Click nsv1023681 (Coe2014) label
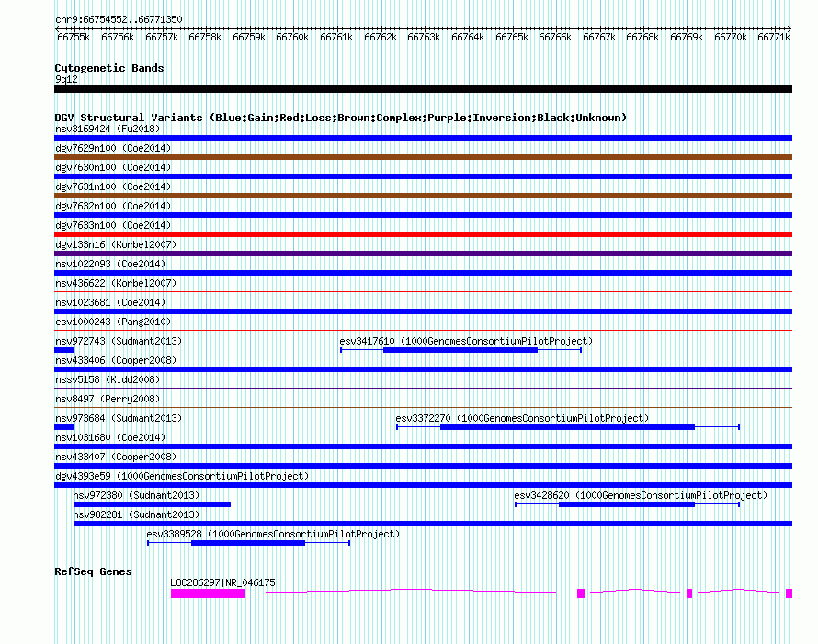 pyautogui.click(x=110, y=302)
